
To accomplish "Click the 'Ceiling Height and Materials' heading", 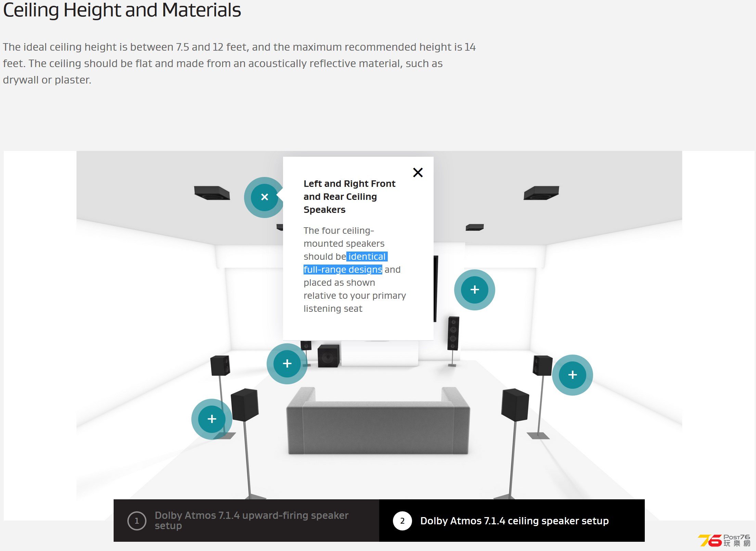I will coord(122,10).
